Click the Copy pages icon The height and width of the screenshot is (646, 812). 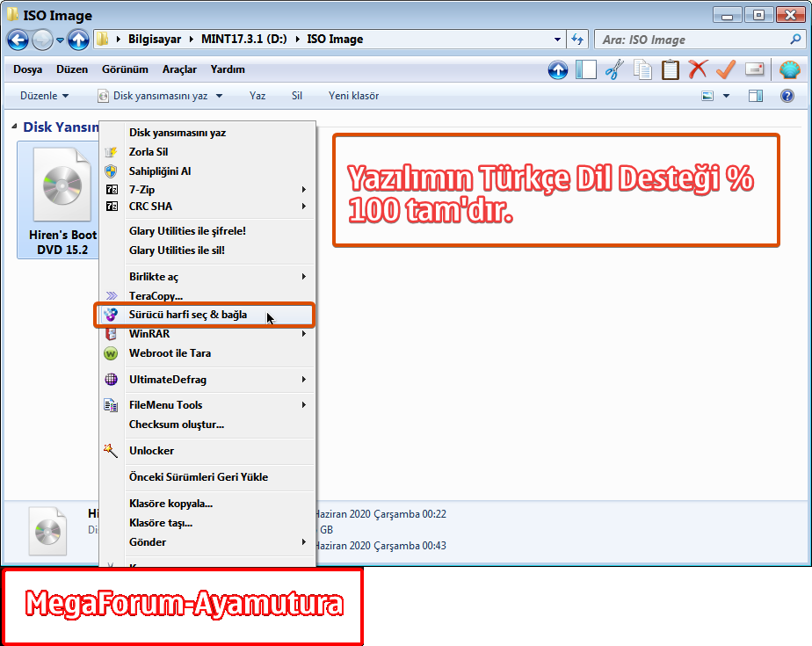[642, 70]
